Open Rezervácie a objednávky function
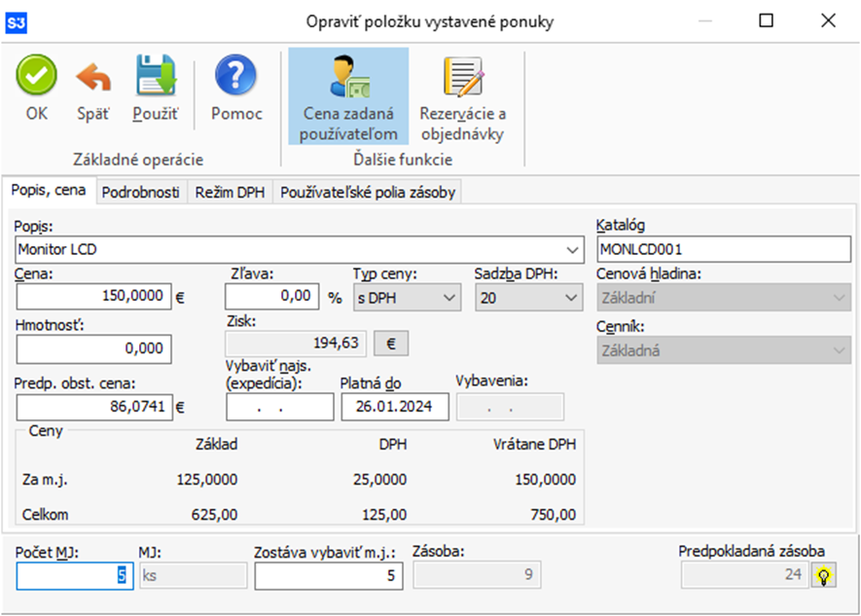This screenshot has width=861, height=616. (x=462, y=97)
